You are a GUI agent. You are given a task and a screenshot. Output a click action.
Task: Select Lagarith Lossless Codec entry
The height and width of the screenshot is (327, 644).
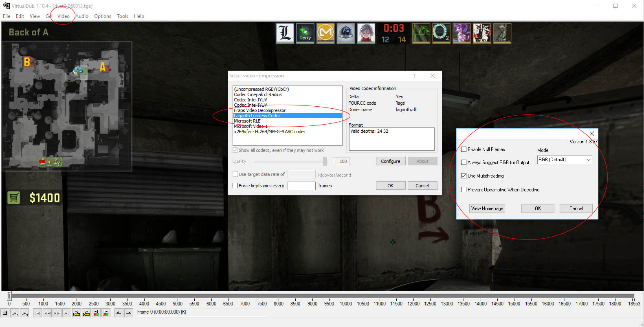288,116
